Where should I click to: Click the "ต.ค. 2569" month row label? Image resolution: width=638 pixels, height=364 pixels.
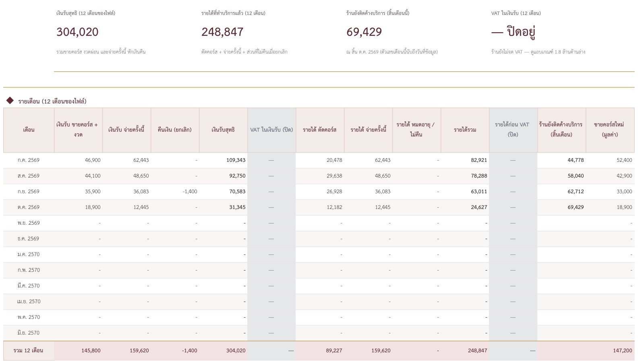pos(29,207)
